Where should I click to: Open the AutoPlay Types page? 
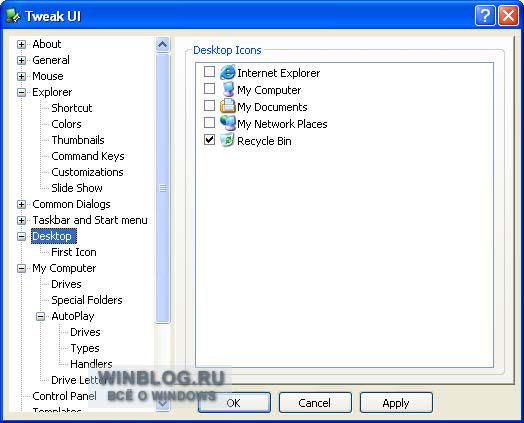[x=85, y=348]
